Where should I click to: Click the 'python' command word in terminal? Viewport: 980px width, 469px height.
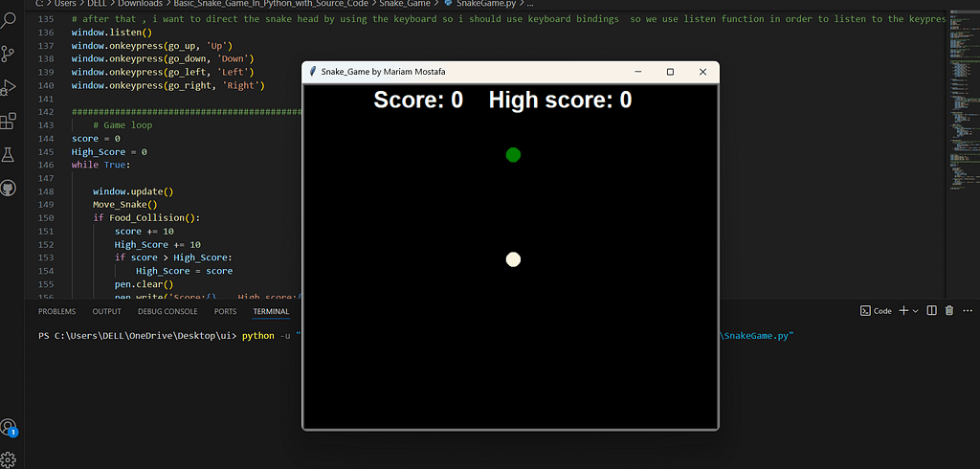pyautogui.click(x=258, y=336)
